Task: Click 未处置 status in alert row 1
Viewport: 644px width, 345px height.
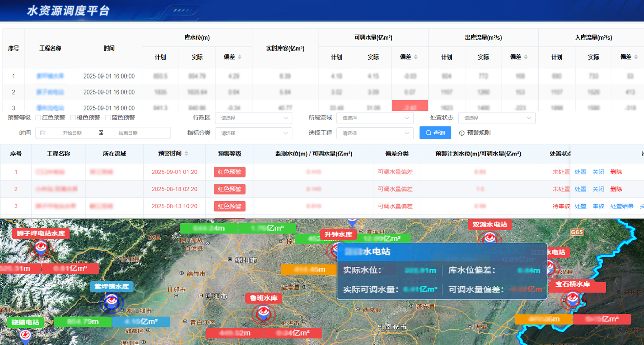Action: pos(561,172)
